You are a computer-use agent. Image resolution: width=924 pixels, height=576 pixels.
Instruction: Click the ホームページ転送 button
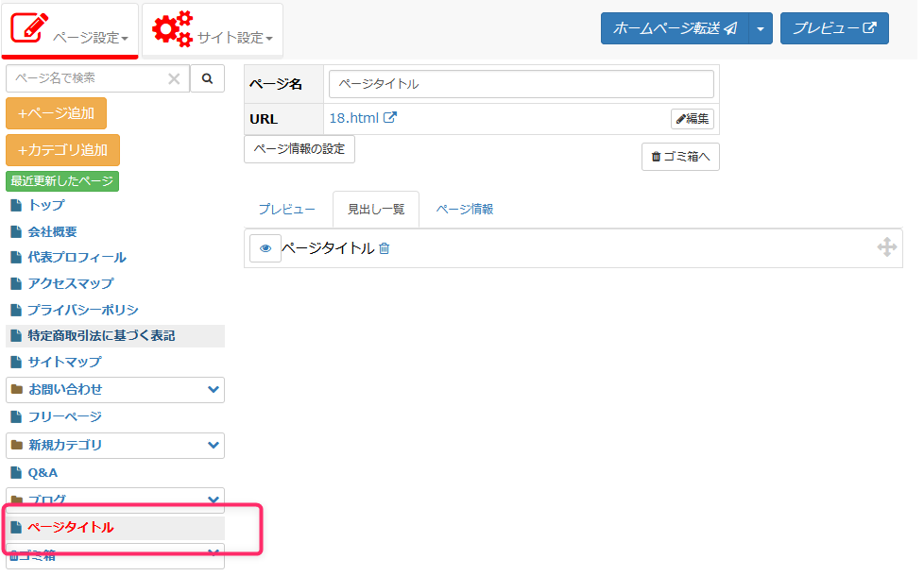(x=675, y=28)
